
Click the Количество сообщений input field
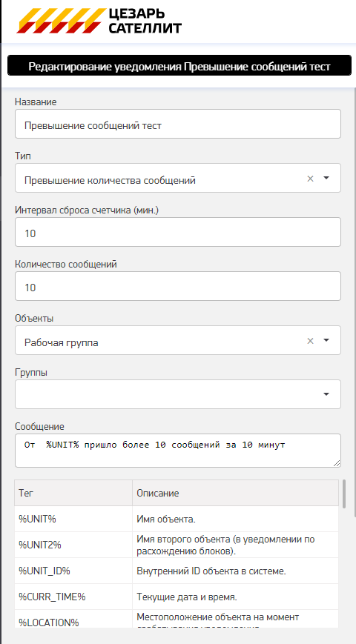(x=178, y=286)
